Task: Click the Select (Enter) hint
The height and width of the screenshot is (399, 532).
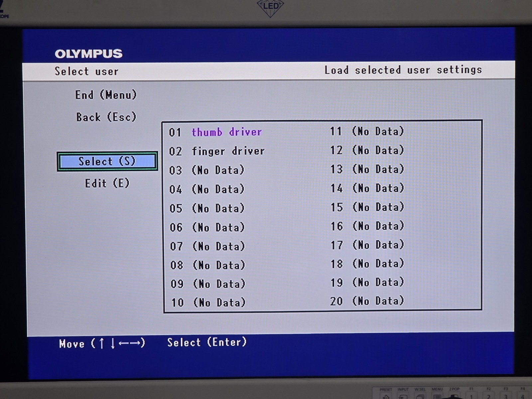Action: [207, 342]
